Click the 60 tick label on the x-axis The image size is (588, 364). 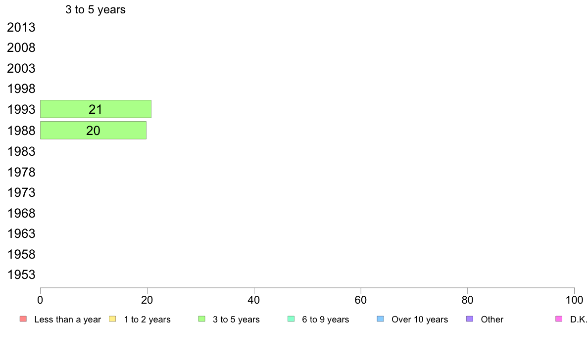[x=361, y=300]
